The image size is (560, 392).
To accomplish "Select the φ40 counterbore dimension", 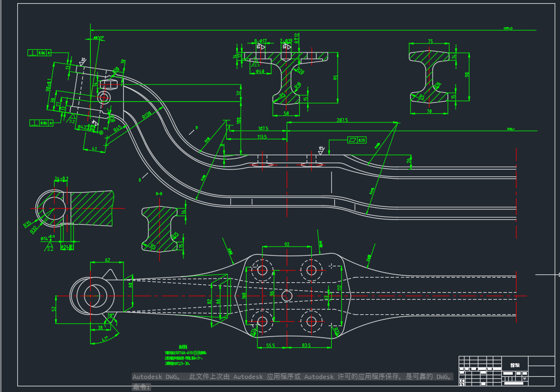I will point(260,71).
